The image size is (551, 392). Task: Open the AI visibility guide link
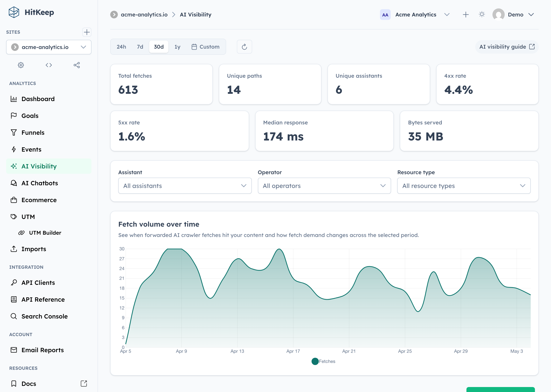click(x=507, y=47)
